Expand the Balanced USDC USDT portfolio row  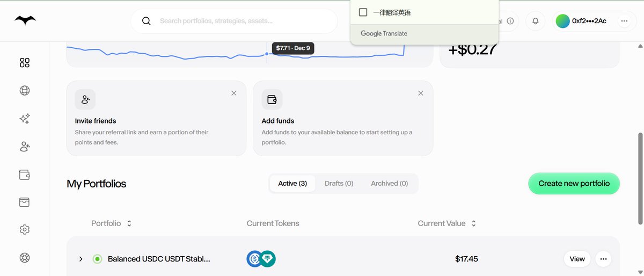coord(80,259)
